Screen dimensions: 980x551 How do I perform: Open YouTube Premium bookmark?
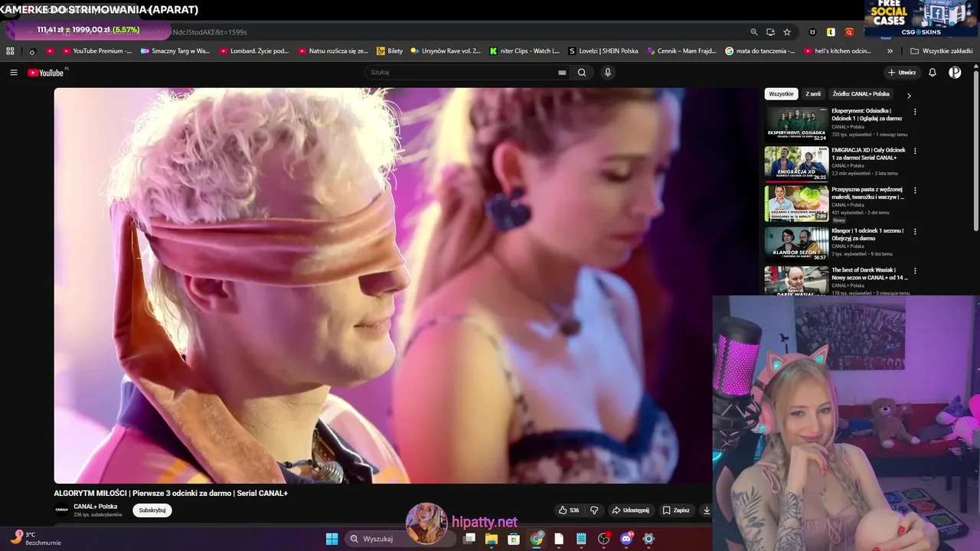coord(97,51)
